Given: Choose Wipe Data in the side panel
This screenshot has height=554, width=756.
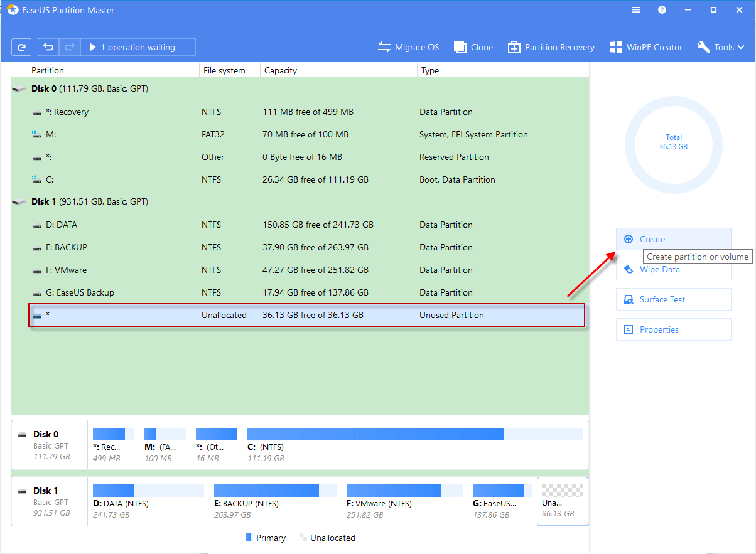Looking at the screenshot, I should (x=674, y=269).
